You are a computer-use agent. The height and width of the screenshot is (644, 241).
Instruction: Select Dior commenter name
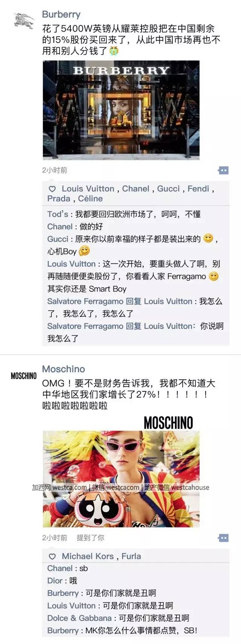click(x=55, y=581)
